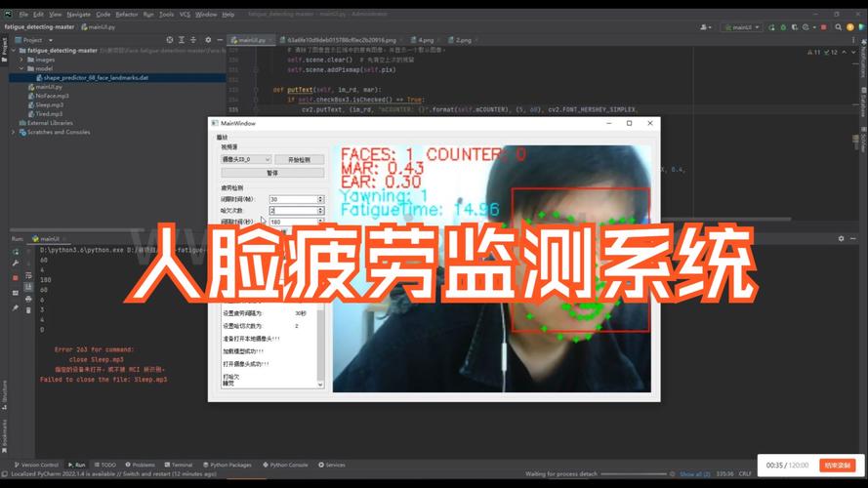Click process detach progress bar in status bar

[x=634, y=474]
